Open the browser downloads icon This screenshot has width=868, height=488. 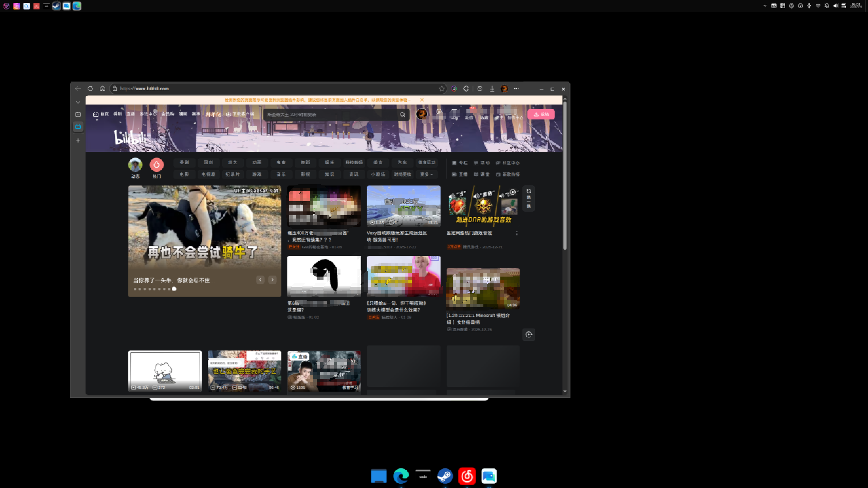pos(492,89)
